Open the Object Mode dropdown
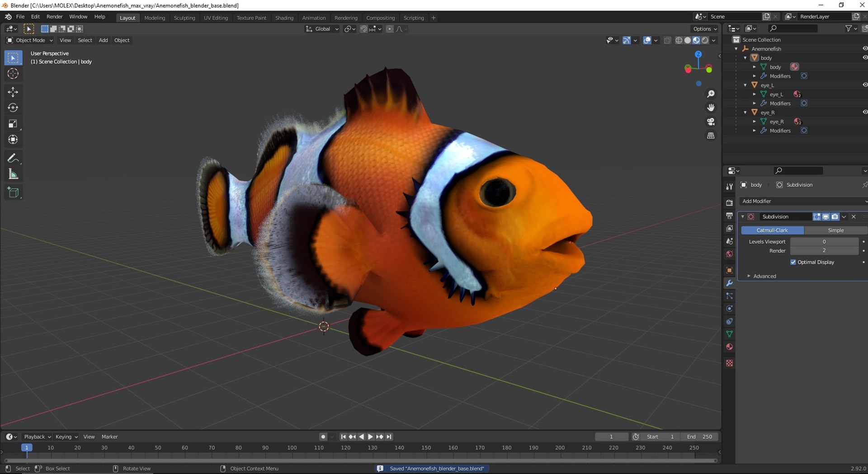 (x=30, y=40)
